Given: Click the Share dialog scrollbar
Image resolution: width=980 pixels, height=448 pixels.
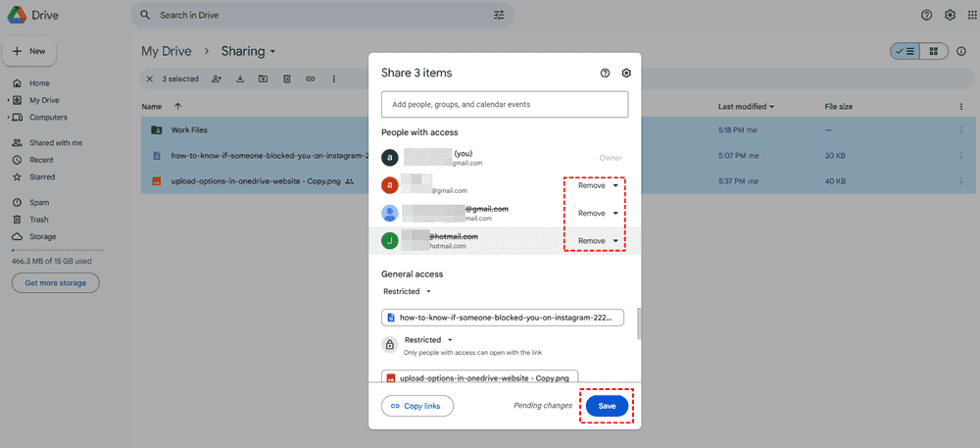Looking at the screenshot, I should point(638,324).
